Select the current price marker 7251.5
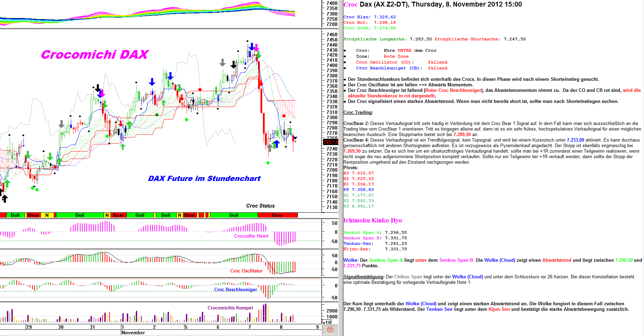Image resolution: width=644 pixels, height=336 pixels. [330, 142]
